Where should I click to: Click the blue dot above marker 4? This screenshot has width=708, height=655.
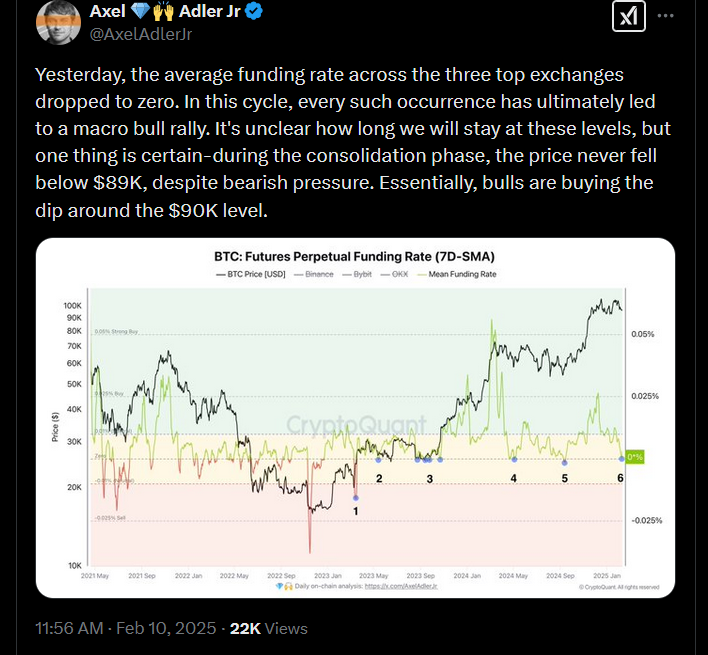[x=514, y=459]
